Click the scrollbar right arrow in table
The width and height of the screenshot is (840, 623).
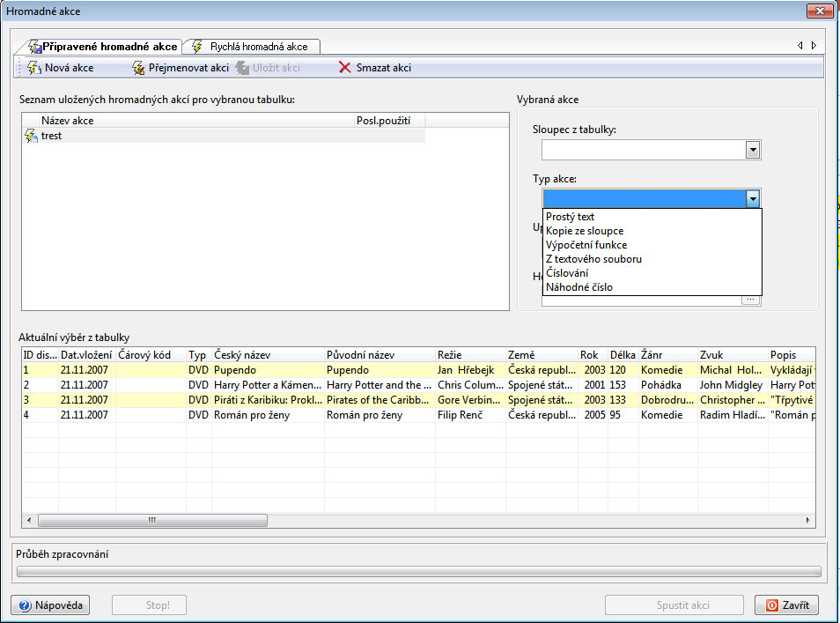807,520
